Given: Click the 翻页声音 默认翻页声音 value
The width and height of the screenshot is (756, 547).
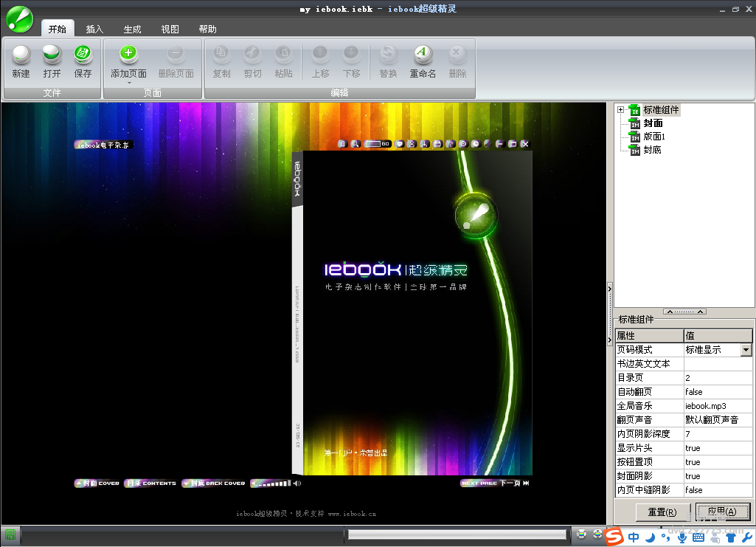Looking at the screenshot, I should click(x=718, y=419).
